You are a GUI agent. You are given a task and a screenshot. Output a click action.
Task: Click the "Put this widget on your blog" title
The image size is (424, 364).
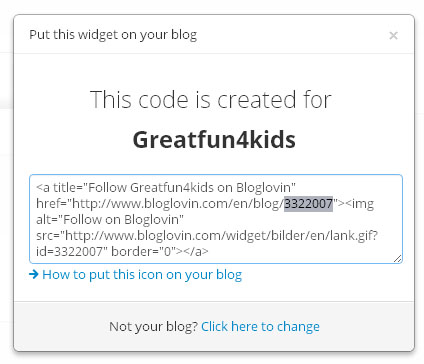pyautogui.click(x=113, y=35)
